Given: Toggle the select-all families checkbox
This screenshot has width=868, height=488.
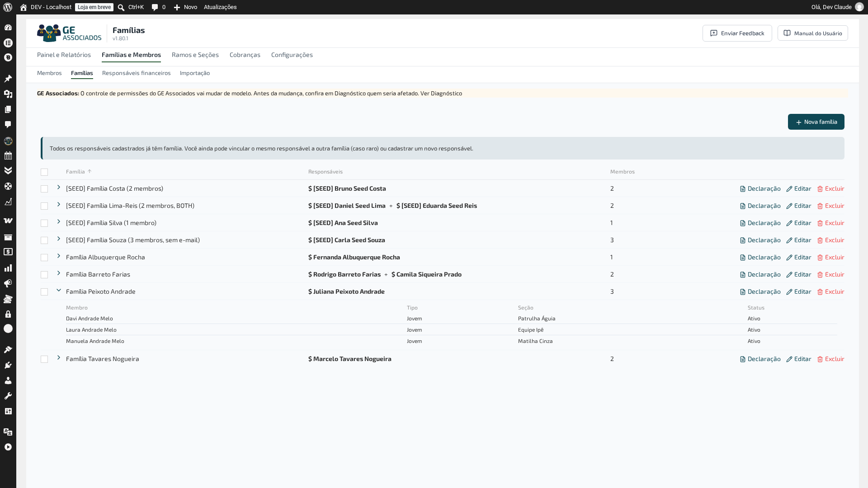Looking at the screenshot, I should pyautogui.click(x=44, y=172).
